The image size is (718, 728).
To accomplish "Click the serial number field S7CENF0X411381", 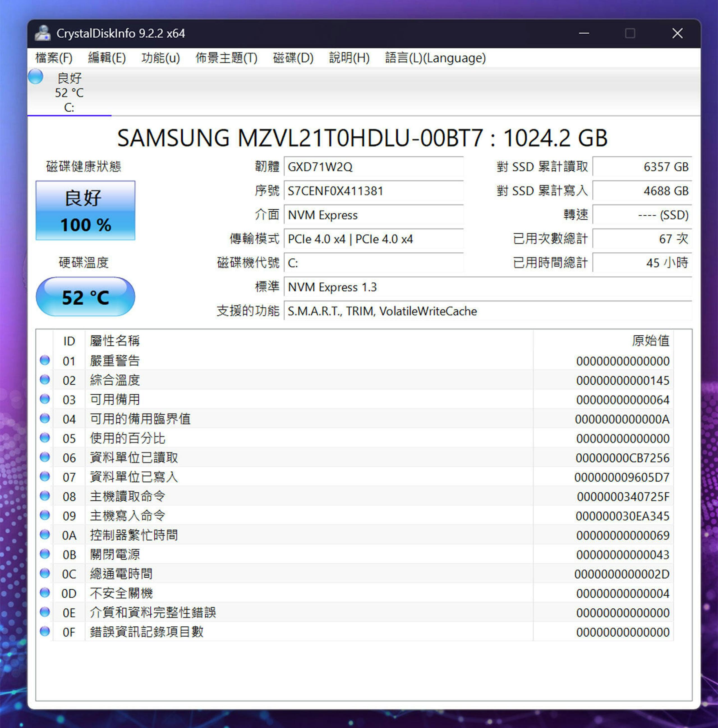I will 374,191.
